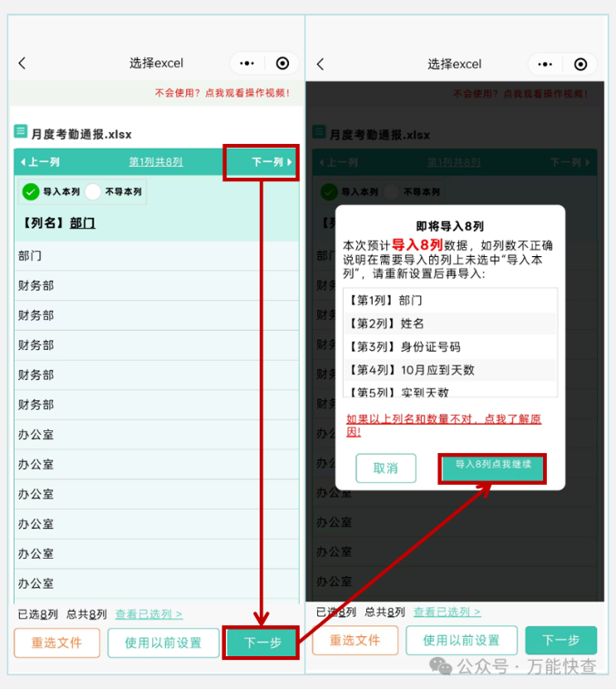This screenshot has width=616, height=689.
Task: Tap back arrow in the right panel
Action: coord(321,64)
